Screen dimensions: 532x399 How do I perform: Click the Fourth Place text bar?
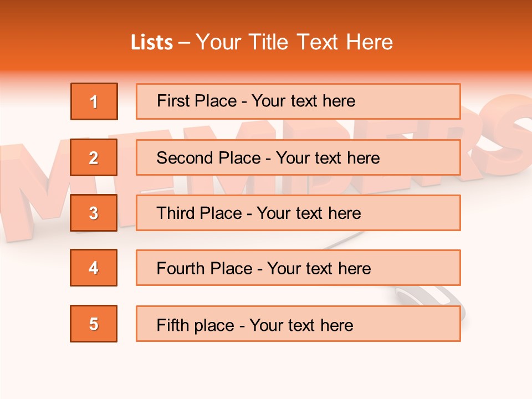(298, 268)
